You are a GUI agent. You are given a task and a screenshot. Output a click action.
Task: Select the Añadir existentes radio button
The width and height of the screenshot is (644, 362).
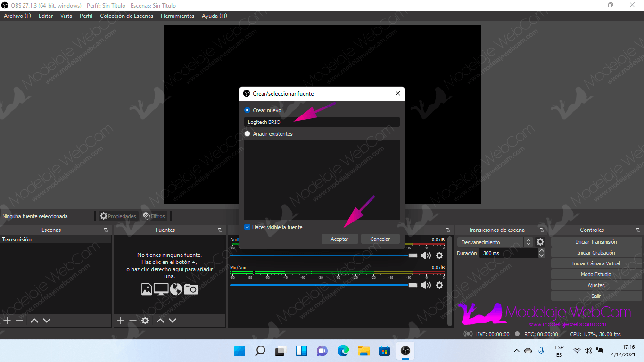248,134
